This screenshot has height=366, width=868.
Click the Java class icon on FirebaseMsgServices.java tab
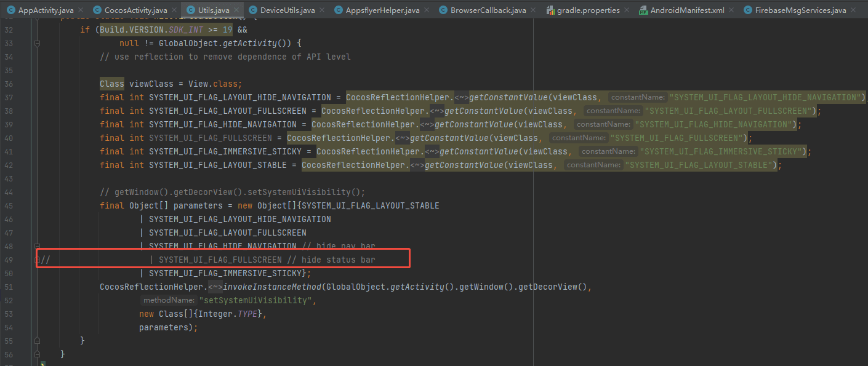pyautogui.click(x=749, y=10)
